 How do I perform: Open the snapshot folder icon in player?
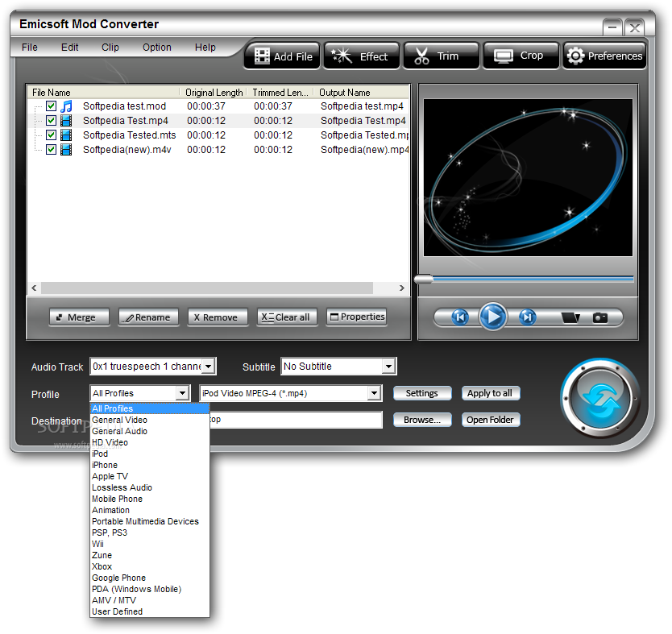click(x=570, y=317)
